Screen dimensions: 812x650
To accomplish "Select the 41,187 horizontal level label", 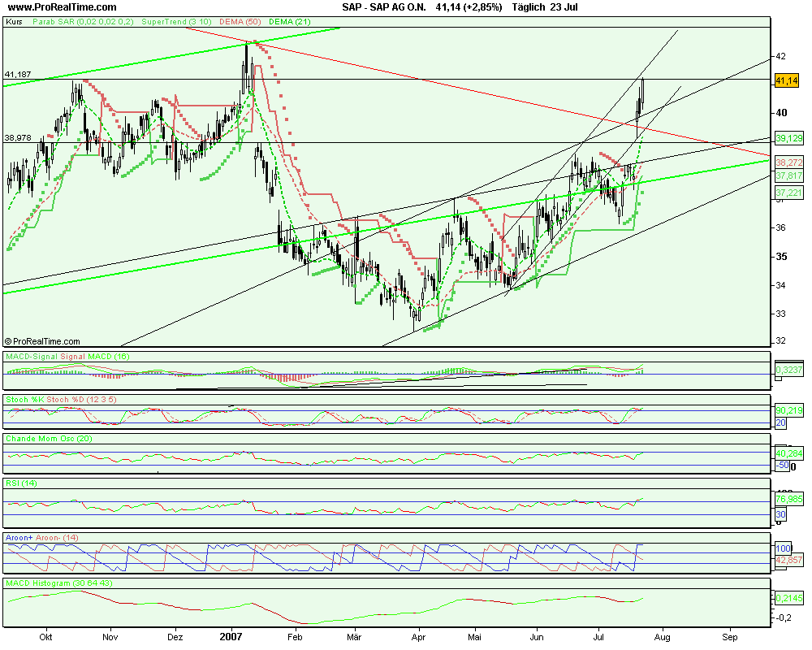I will 18,75.
